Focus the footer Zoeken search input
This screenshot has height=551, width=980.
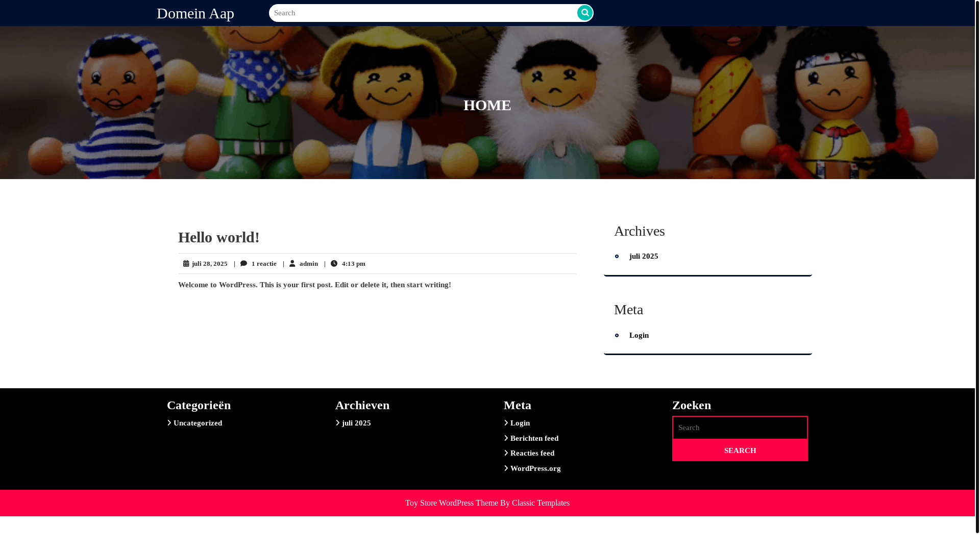tap(740, 428)
